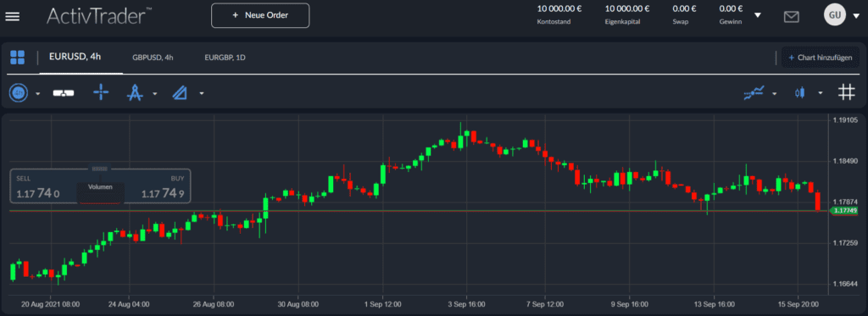This screenshot has height=316, width=868.
Task: Click the Swap 0.00 € value
Action: [684, 8]
